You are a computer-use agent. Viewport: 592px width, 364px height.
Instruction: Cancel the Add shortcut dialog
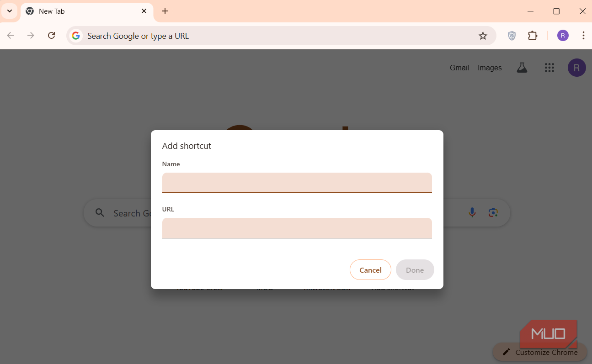click(x=370, y=270)
